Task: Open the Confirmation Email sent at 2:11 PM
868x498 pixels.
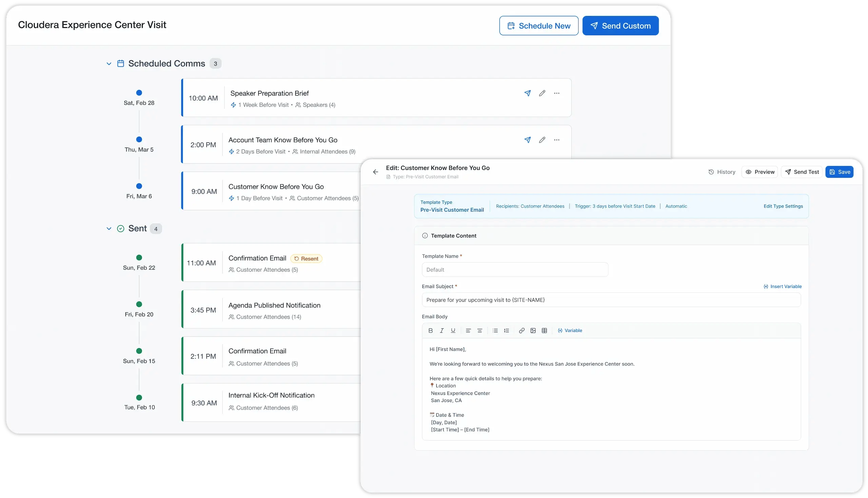Action: coord(257,351)
